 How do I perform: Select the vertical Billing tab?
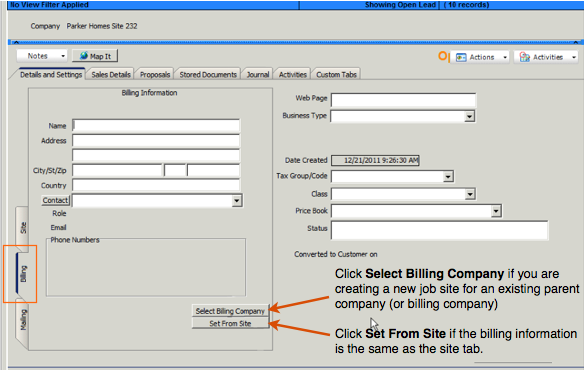click(22, 274)
